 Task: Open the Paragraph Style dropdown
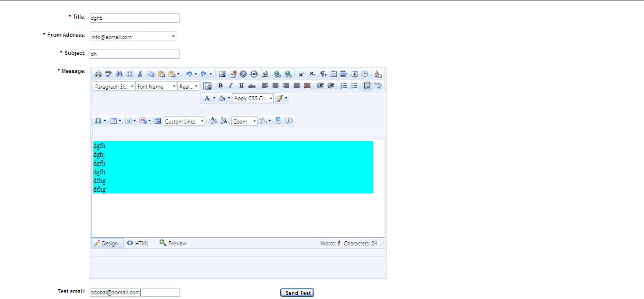114,86
